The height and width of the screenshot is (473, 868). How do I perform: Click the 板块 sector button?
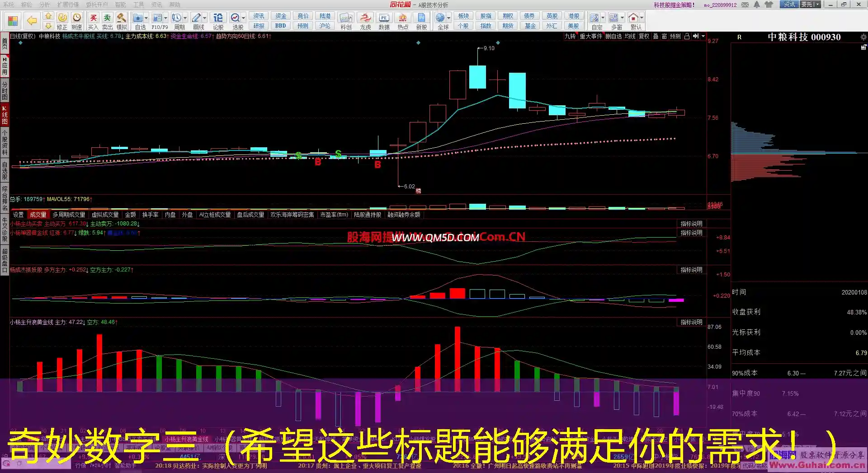[x=463, y=16]
